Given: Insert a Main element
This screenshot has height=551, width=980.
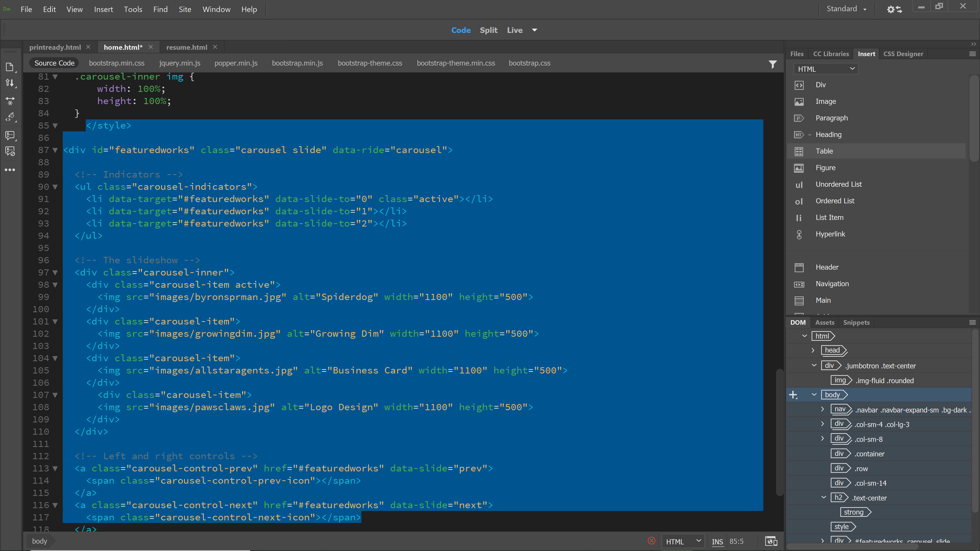Looking at the screenshot, I should click(x=823, y=300).
